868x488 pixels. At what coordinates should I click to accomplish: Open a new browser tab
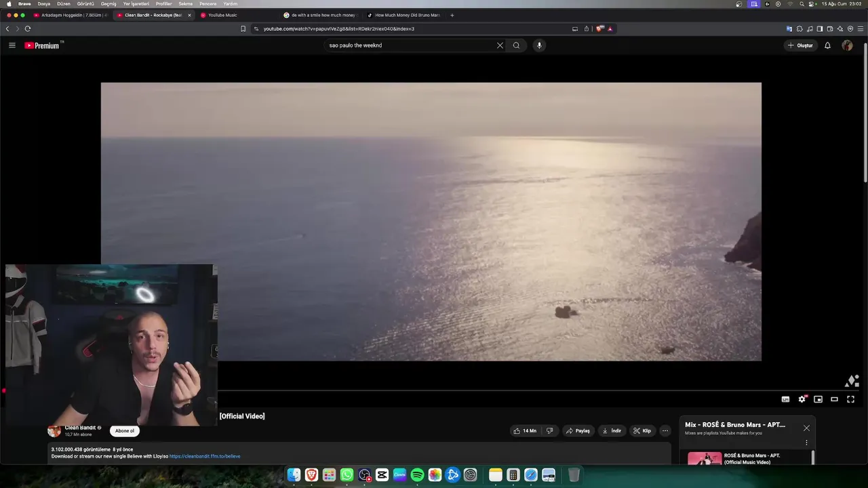pyautogui.click(x=452, y=15)
